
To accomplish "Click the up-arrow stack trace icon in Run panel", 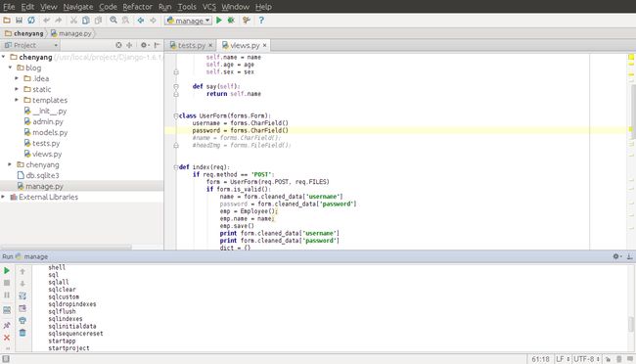I will pyautogui.click(x=23, y=271).
